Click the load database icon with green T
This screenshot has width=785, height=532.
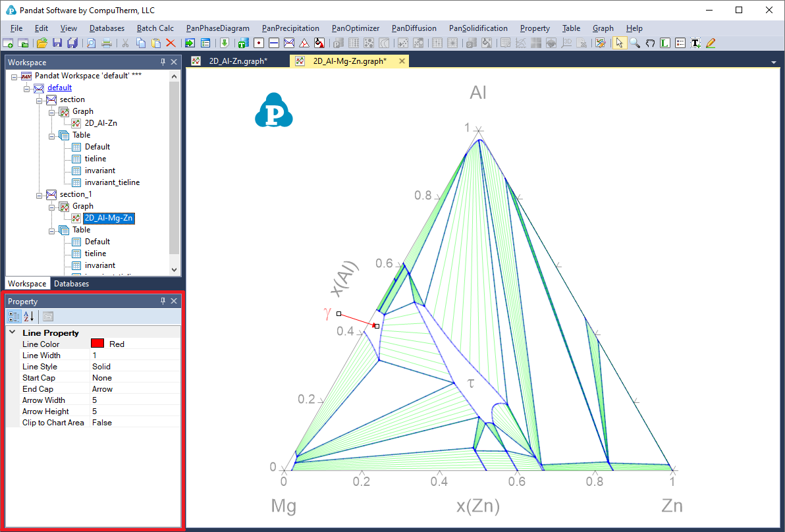tap(242, 43)
